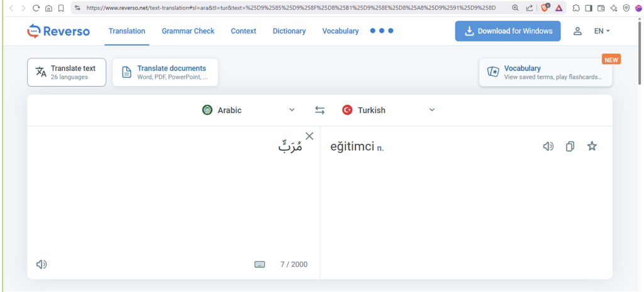Screen dimensions: 644x292
Task: Clear the Arabic input text
Action: click(309, 136)
